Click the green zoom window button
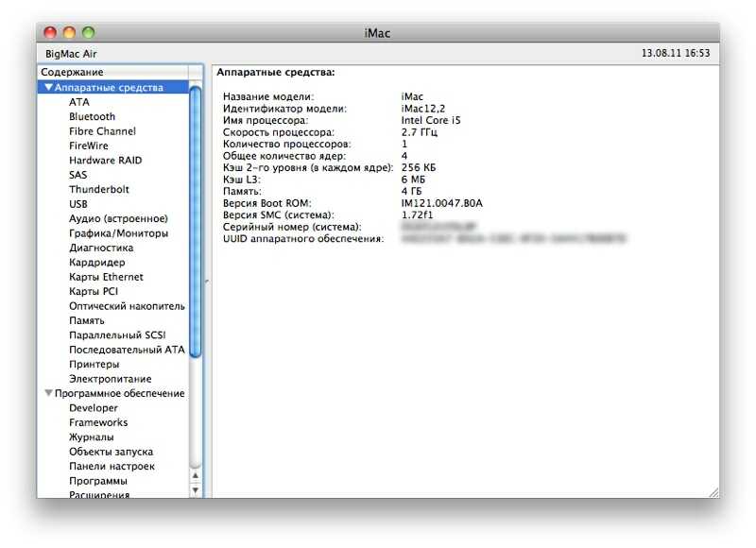This screenshot has width=756, height=548. click(88, 33)
